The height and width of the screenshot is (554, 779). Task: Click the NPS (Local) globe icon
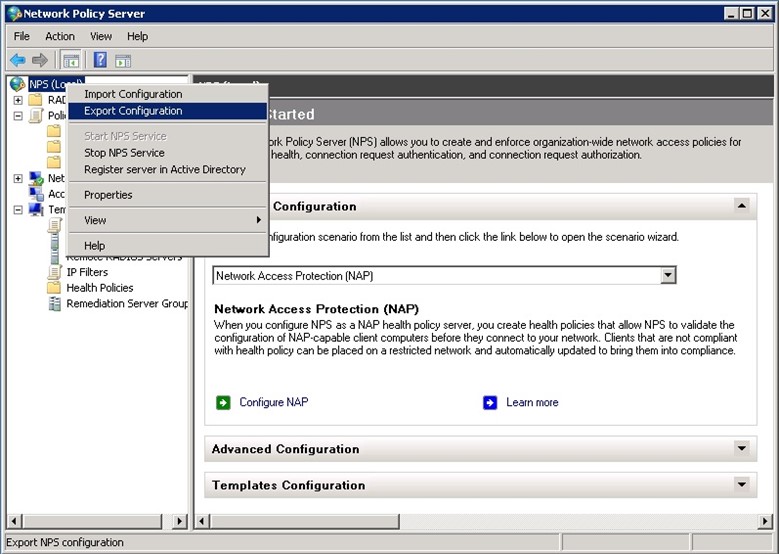(x=17, y=84)
